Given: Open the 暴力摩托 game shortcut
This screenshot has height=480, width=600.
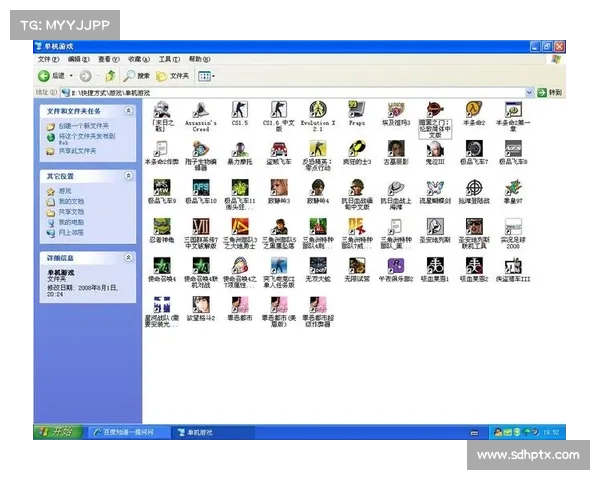Looking at the screenshot, I should coord(240,153).
